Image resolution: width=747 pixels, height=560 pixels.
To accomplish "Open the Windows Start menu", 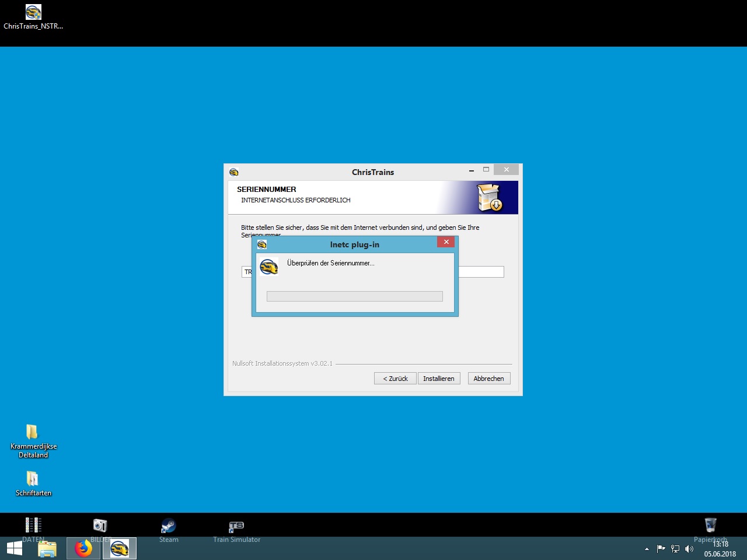I will click(x=15, y=548).
